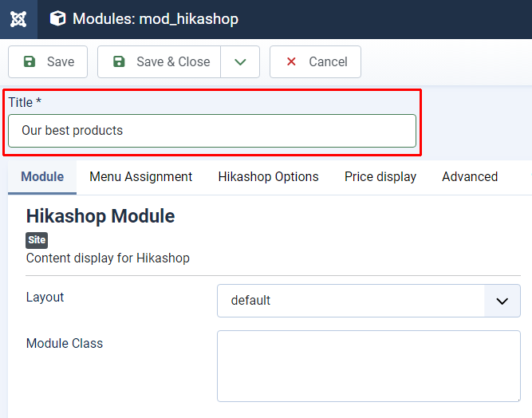Image resolution: width=532 pixels, height=418 pixels.
Task: Open the Advanced tab
Action: coord(470,177)
